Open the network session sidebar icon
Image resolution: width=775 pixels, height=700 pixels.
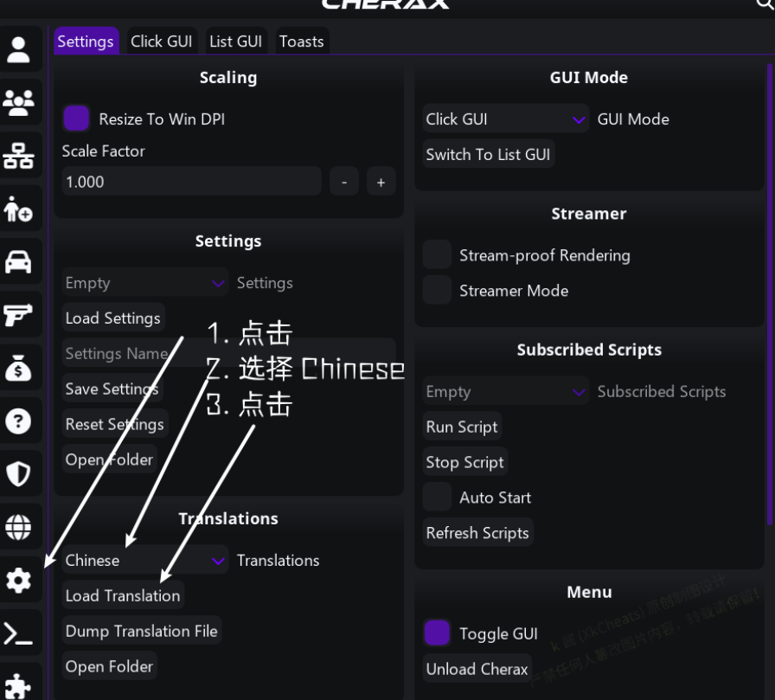[18, 155]
